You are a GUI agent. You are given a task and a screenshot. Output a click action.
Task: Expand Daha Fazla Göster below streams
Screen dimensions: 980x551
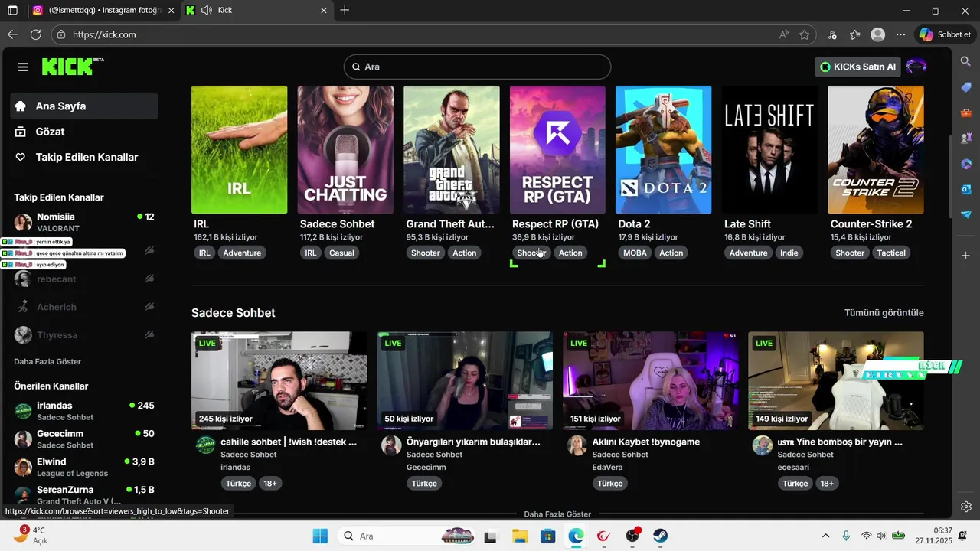point(557,514)
